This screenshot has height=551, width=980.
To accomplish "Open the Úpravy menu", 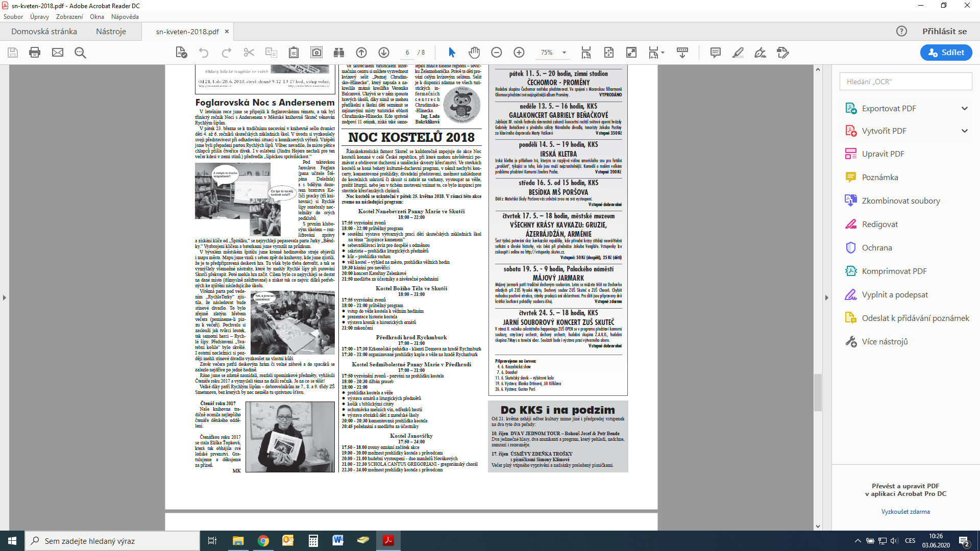I will click(39, 17).
